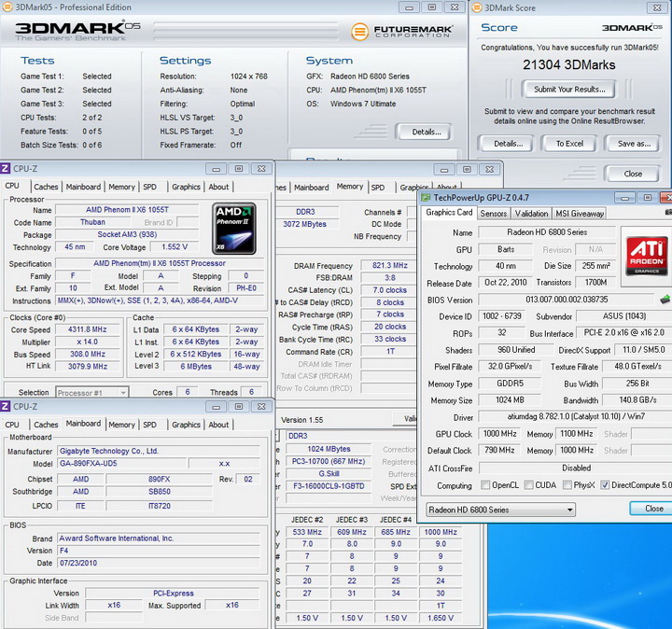Click the Bandwidth 140.8 GB/s value
Image resolution: width=672 pixels, height=629 pixels.
637,399
